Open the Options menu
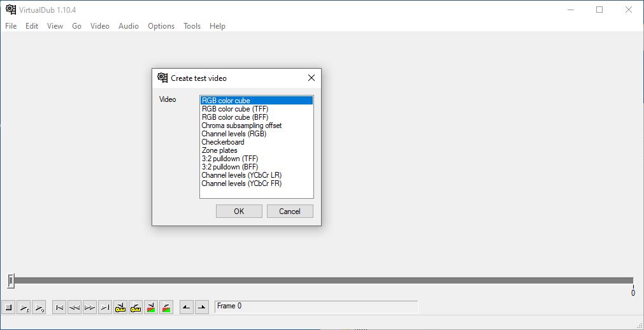 (161, 26)
